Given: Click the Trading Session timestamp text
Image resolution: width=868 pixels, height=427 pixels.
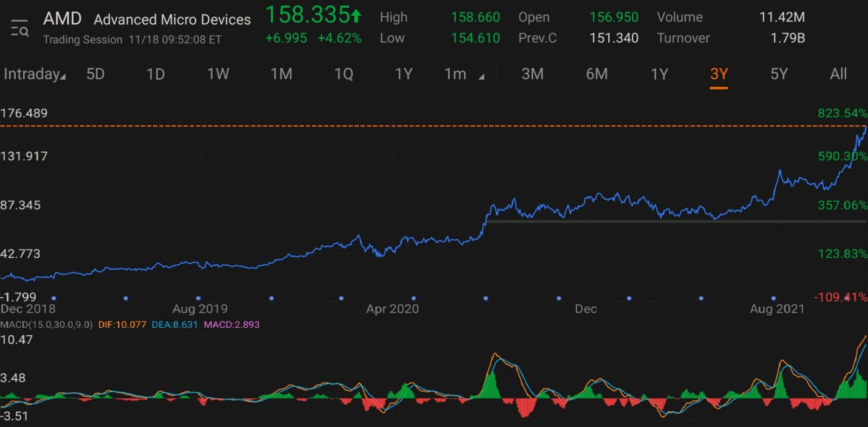Looking at the screenshot, I should click(x=132, y=40).
